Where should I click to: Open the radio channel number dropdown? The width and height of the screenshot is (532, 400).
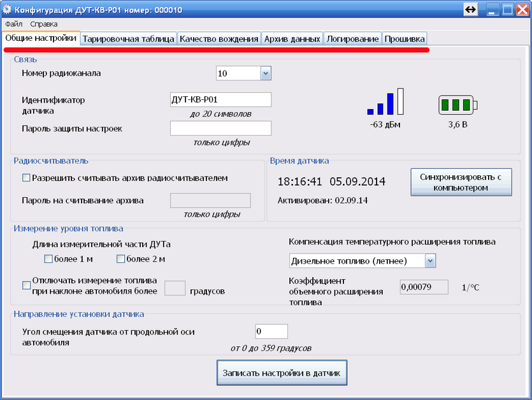point(266,73)
